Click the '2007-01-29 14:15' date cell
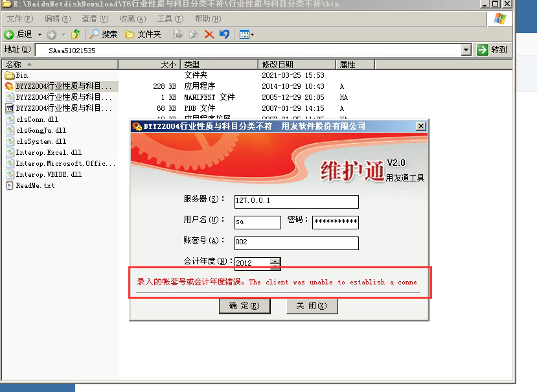Image resolution: width=537 pixels, height=392 pixels. pos(293,108)
